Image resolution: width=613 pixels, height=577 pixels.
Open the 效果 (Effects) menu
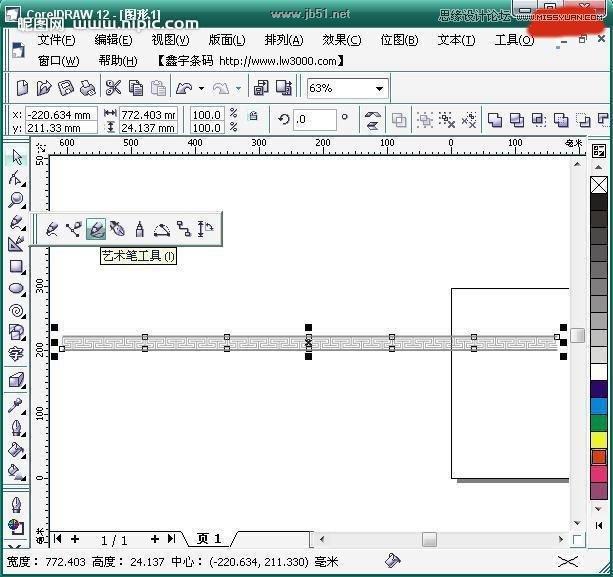click(341, 40)
